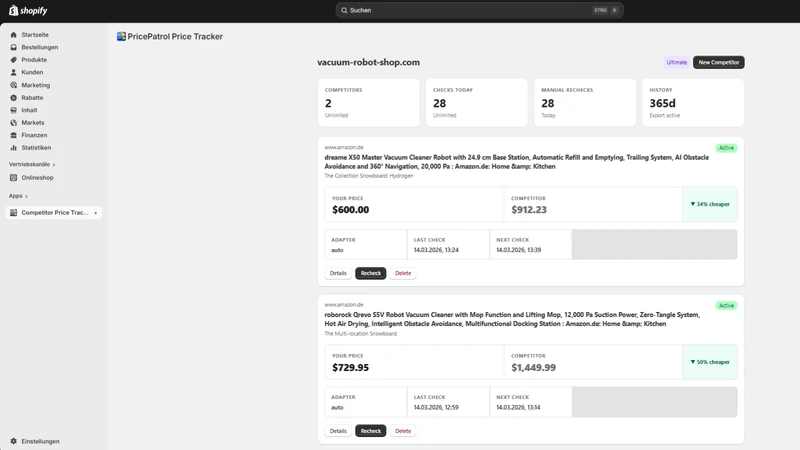The image size is (800, 450).
Task: Click the 34% cheaper indicator
Action: (x=710, y=204)
